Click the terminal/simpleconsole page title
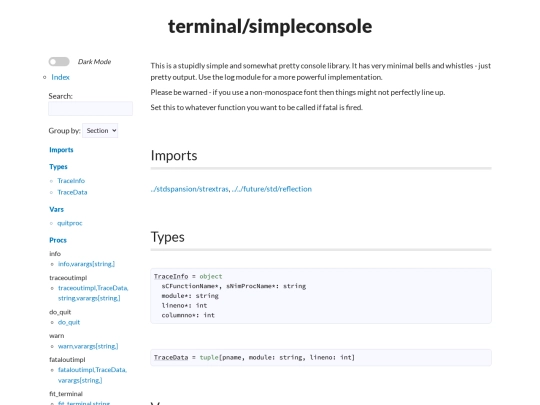Image resolution: width=540 pixels, height=405 pixels. pos(270,26)
